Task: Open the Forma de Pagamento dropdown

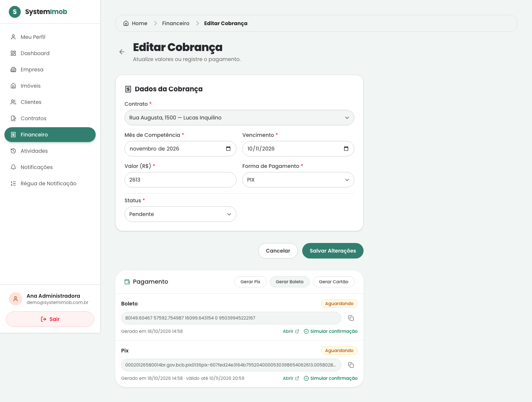Action: (298, 180)
